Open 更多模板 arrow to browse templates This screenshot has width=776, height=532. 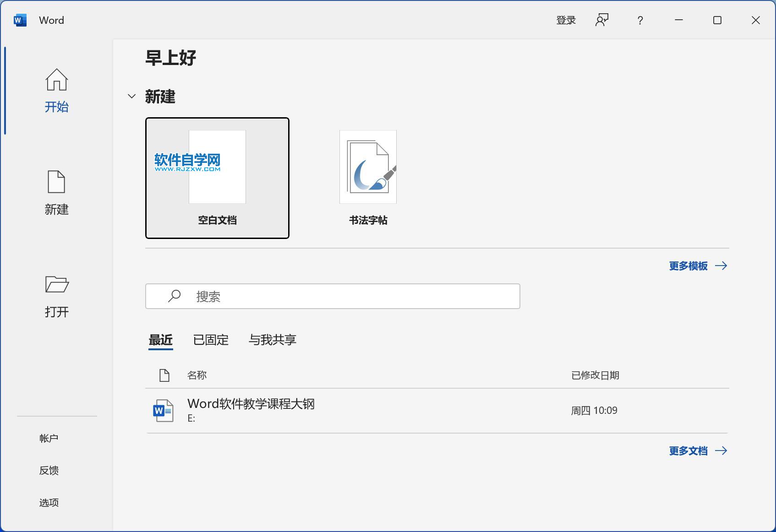pos(721,266)
